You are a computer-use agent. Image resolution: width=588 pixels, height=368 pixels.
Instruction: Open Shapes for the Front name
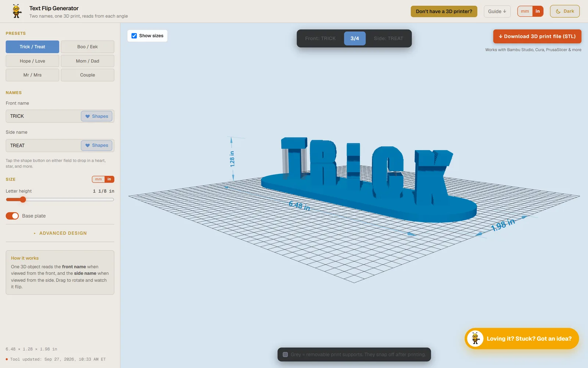97,116
